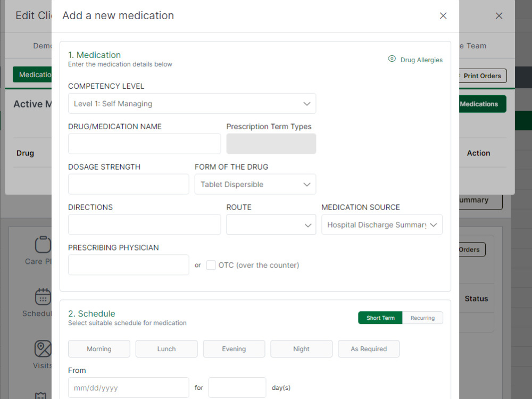Toggle the Lunch time slot
This screenshot has height=399, width=532.
click(166, 349)
